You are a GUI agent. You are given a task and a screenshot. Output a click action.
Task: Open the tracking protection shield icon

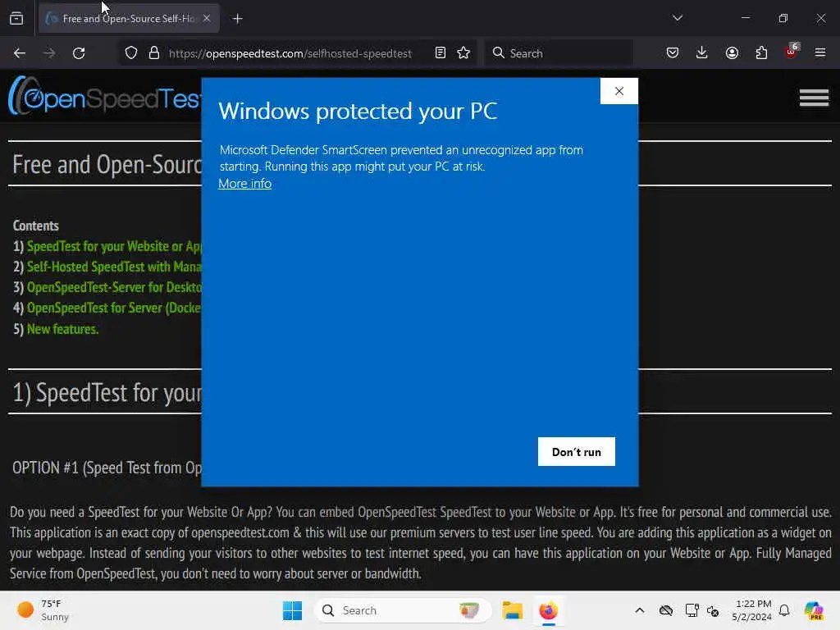[x=131, y=53]
